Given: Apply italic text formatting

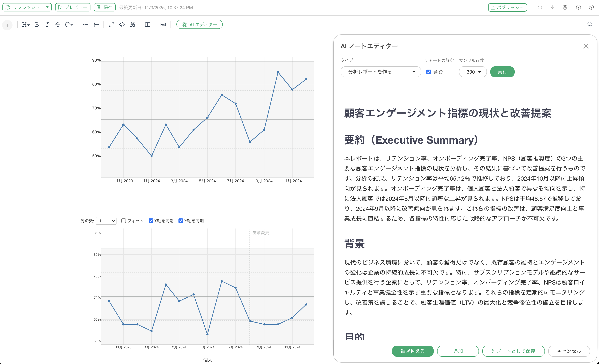Looking at the screenshot, I should tap(47, 24).
